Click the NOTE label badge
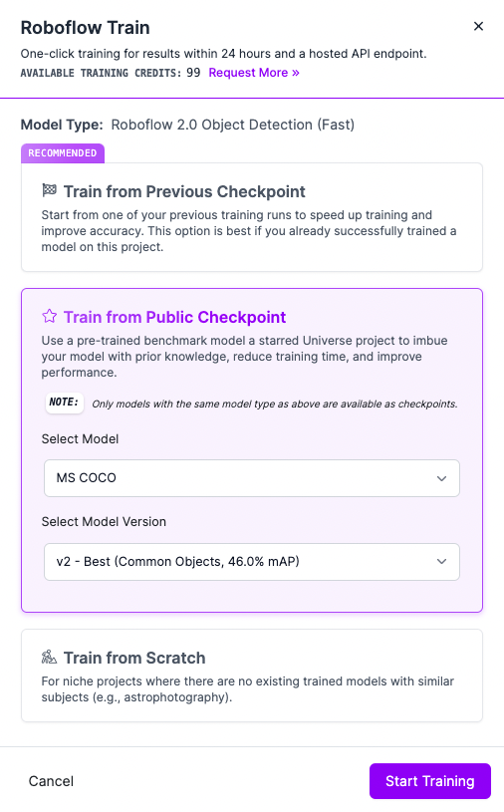This screenshot has height=812, width=504. 64,403
